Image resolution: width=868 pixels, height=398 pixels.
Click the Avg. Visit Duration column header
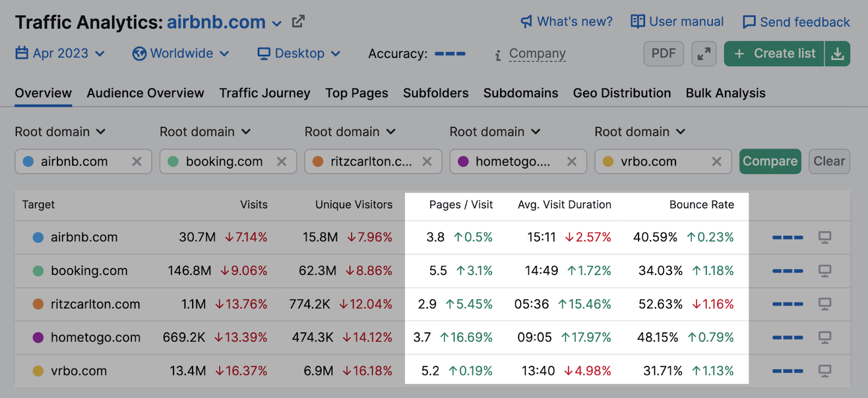[x=565, y=205]
